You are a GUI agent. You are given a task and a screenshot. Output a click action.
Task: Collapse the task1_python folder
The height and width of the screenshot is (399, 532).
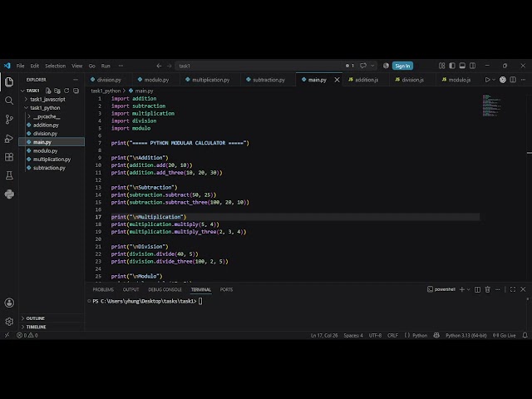(x=45, y=108)
